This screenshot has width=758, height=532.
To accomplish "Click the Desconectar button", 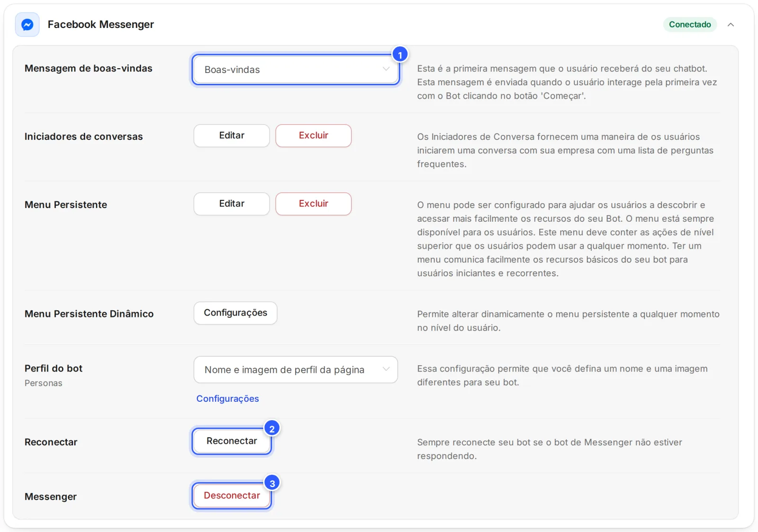I will [232, 496].
